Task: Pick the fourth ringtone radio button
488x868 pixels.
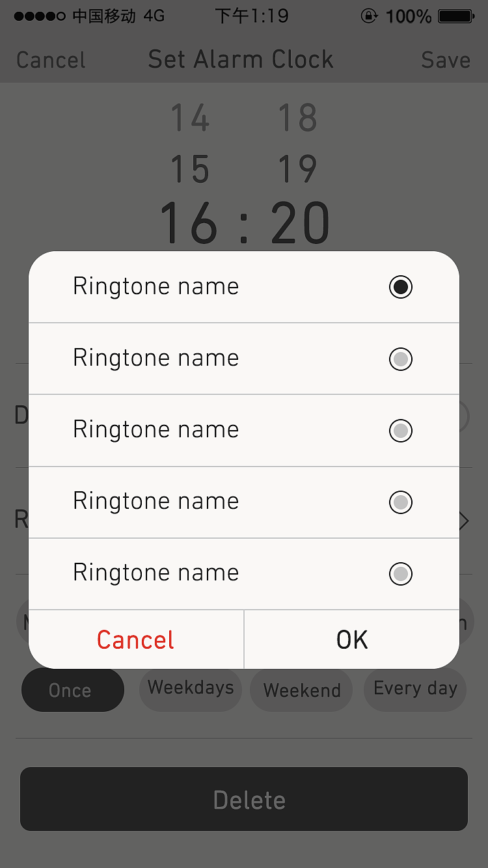Action: [x=400, y=502]
